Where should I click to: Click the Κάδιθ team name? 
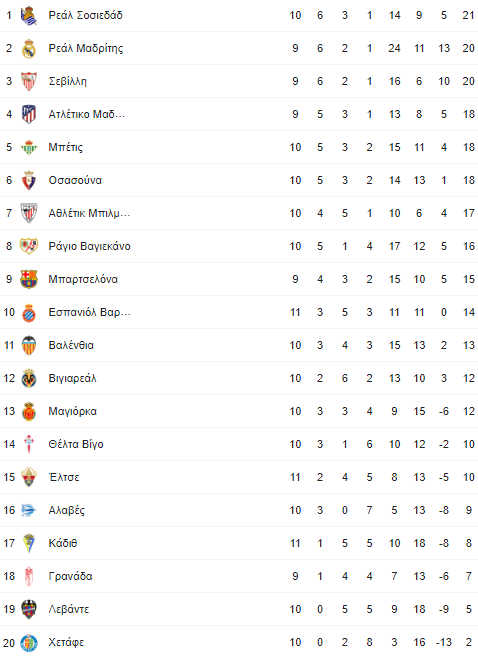click(63, 543)
